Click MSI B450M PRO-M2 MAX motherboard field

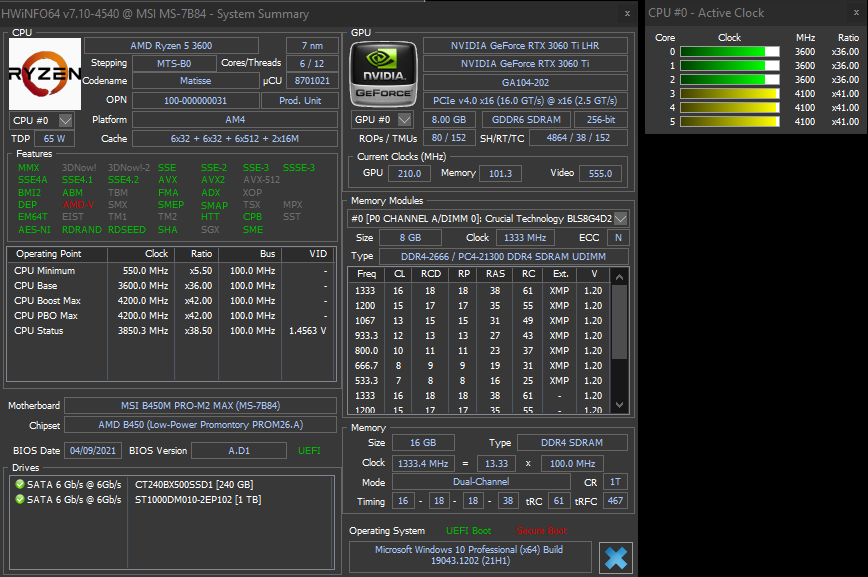click(x=200, y=405)
